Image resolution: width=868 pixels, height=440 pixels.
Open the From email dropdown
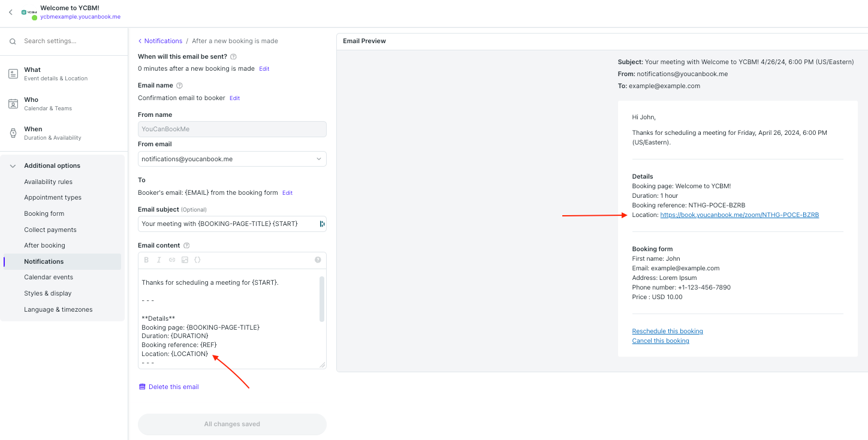232,159
